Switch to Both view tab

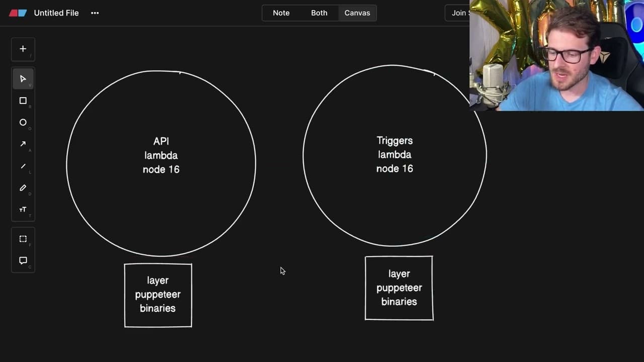[x=319, y=13]
